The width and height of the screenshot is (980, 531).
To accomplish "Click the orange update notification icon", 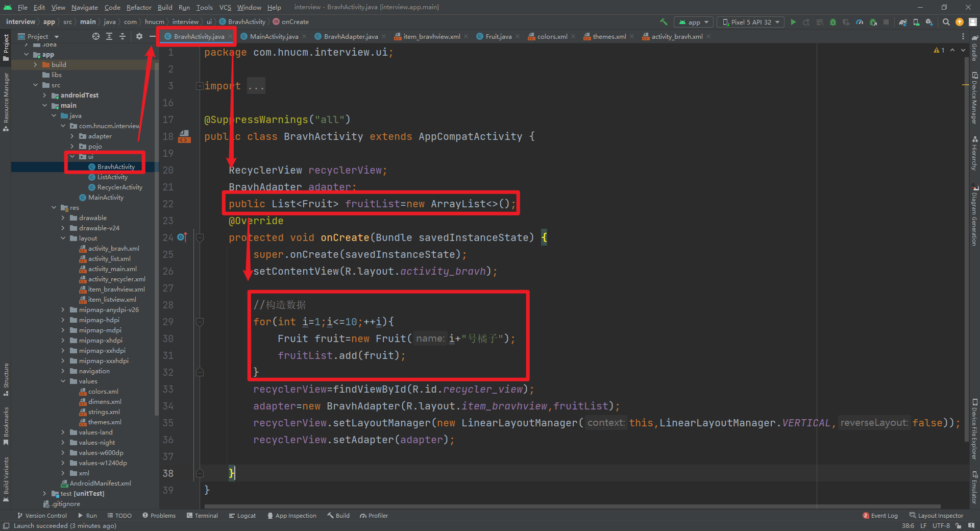I will [x=960, y=22].
